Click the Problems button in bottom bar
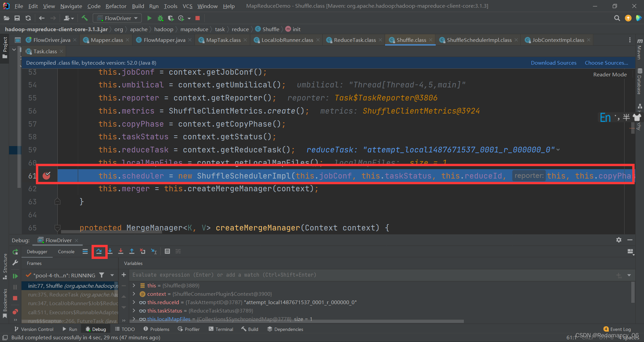 click(156, 329)
